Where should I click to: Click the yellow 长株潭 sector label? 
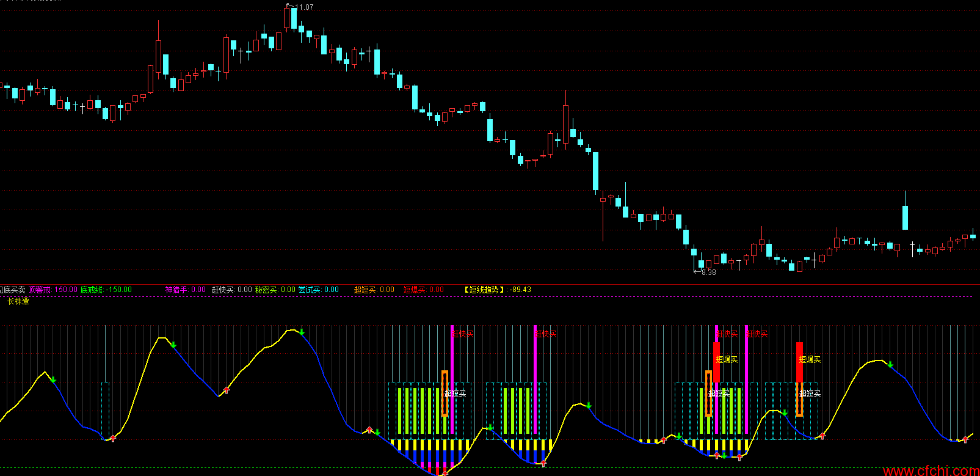[x=18, y=301]
